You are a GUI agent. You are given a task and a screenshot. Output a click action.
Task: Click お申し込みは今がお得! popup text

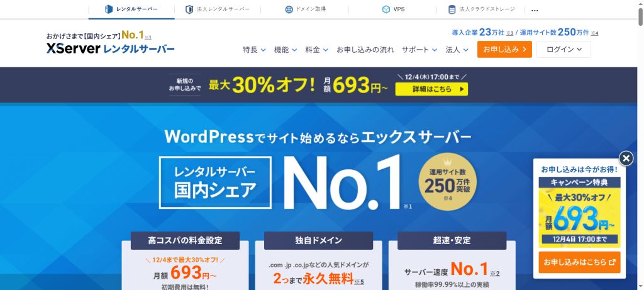click(579, 169)
